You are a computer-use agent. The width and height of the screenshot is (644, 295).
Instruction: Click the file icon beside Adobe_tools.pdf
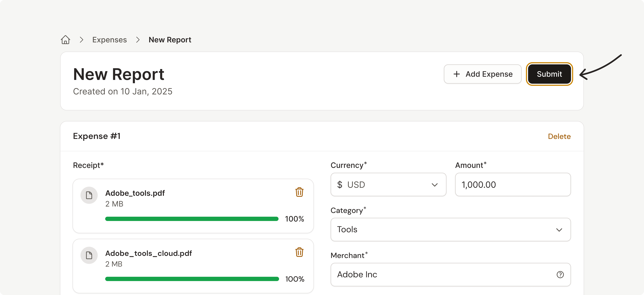89,195
